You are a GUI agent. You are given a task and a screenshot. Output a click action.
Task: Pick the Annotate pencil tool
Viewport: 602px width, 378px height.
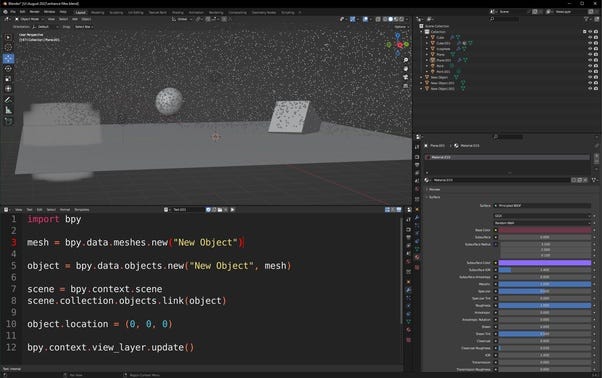[8, 100]
